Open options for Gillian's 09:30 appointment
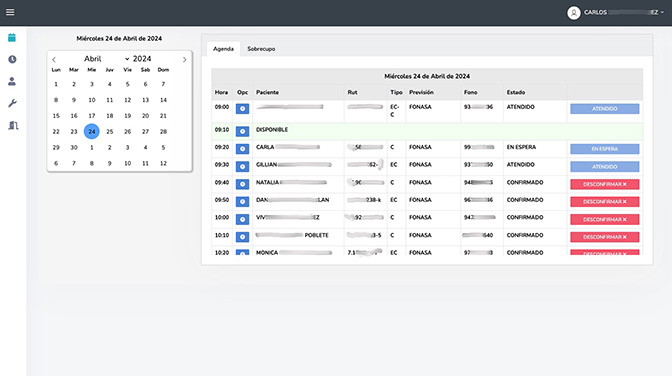 [x=242, y=166]
